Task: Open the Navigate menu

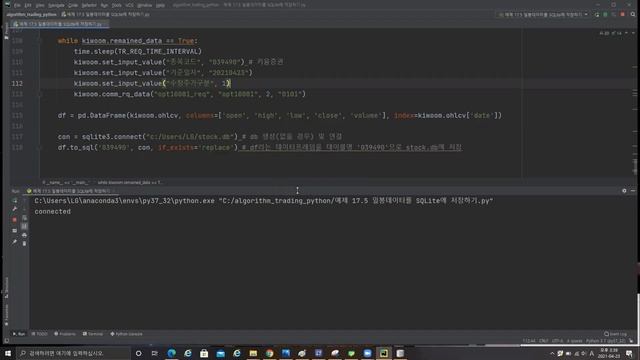Action: [56, 5]
